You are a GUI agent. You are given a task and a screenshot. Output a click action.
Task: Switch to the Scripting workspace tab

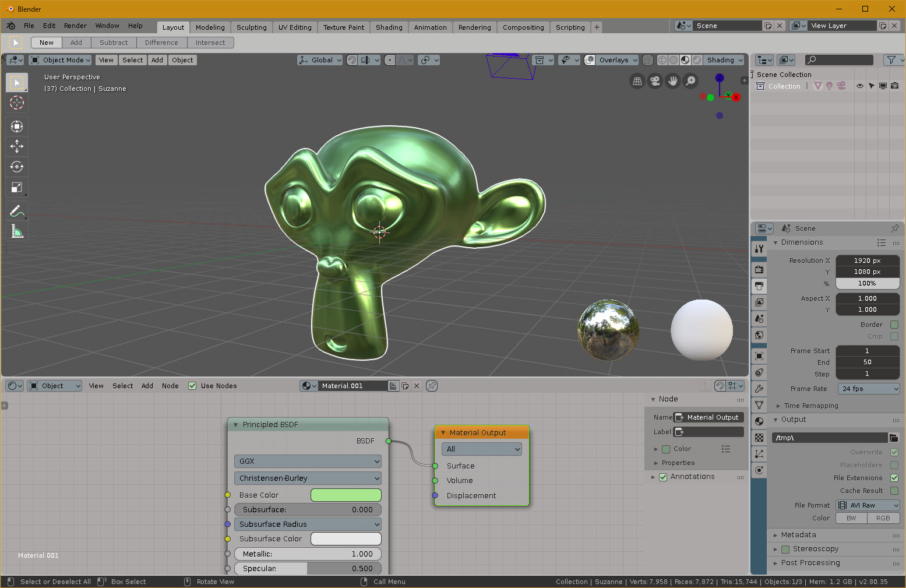[570, 27]
